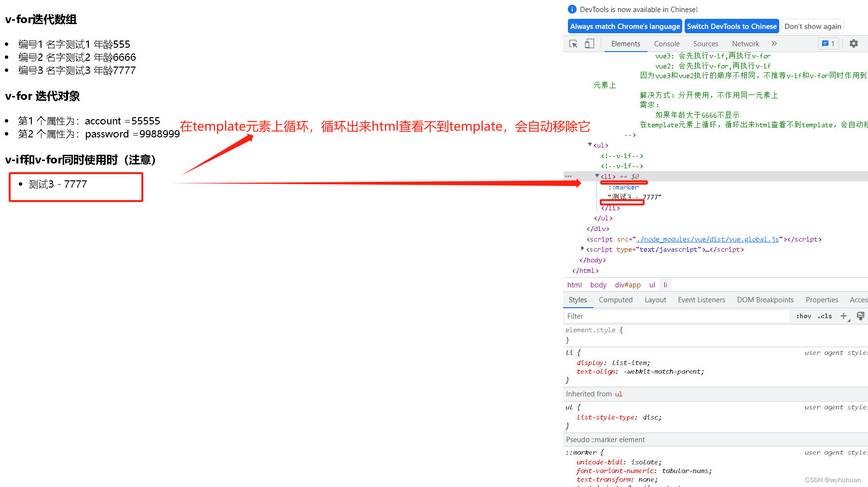Open the li row actions ellipsis
Screen dimensions: 868x487
568,176
